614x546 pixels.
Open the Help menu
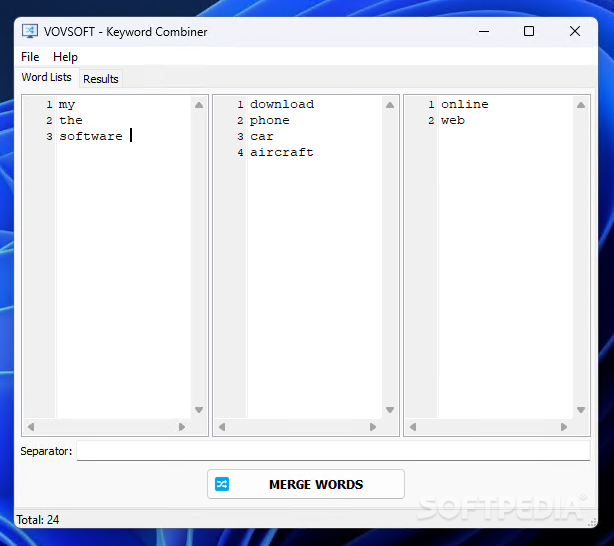pos(65,57)
